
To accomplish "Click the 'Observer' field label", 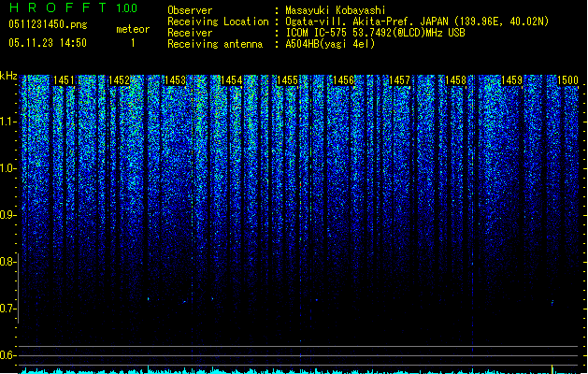I will [190, 10].
